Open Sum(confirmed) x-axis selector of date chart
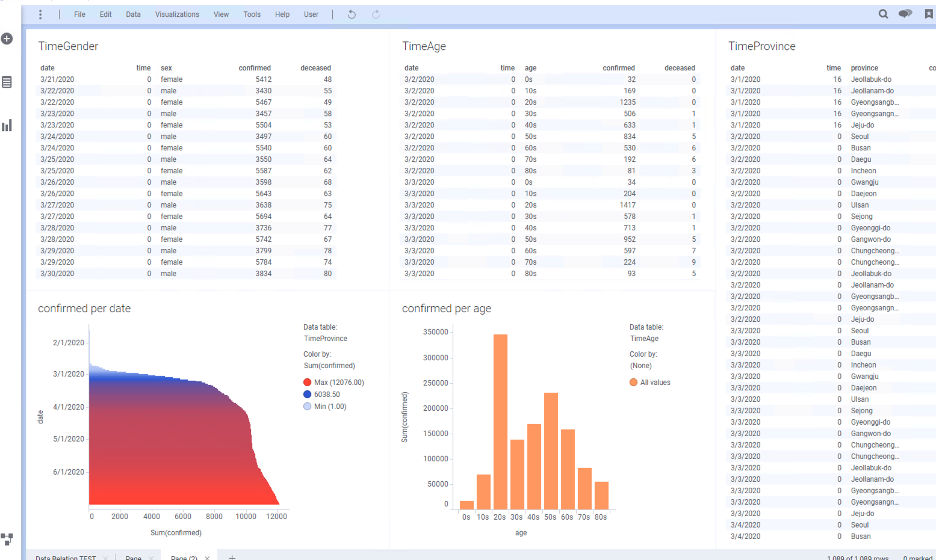The height and width of the screenshot is (560, 936). point(176,533)
